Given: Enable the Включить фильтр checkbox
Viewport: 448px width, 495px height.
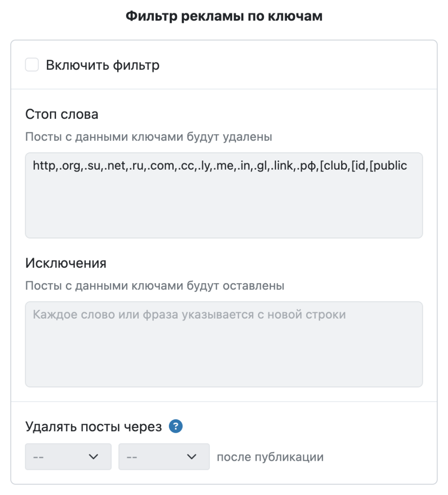Looking at the screenshot, I should [32, 65].
